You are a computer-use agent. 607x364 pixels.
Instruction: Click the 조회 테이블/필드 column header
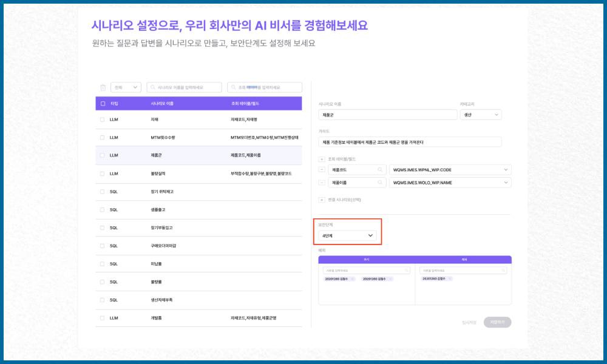click(245, 104)
